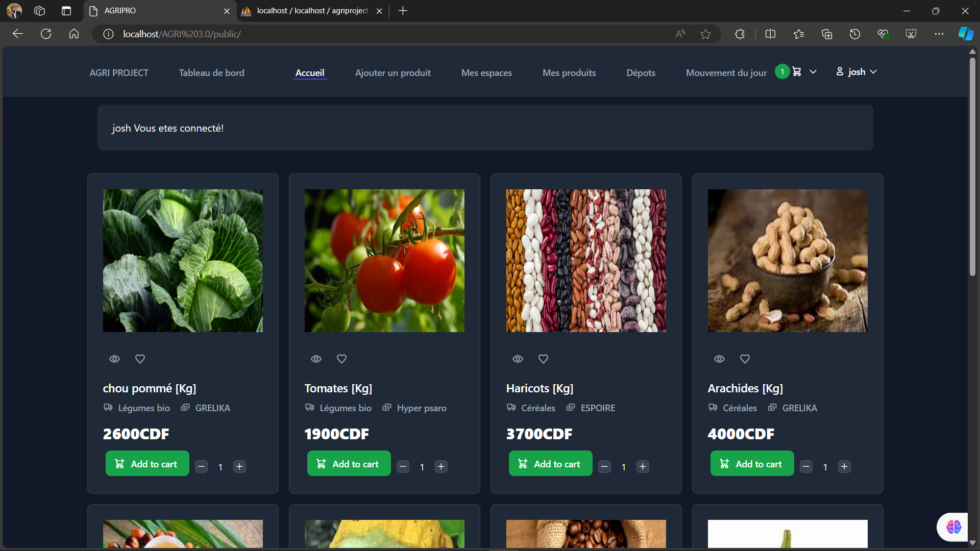Open Mouvement du jour page
The width and height of the screenshot is (980, 551).
(x=726, y=73)
